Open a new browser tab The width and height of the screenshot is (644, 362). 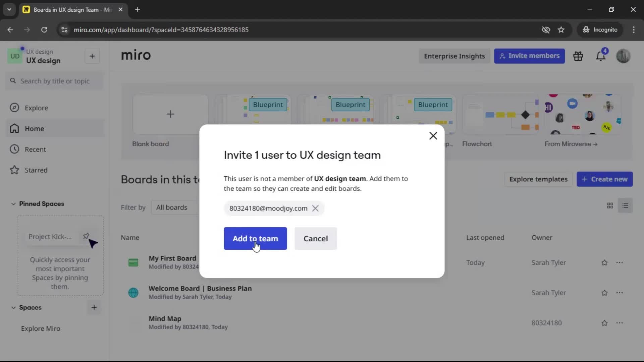pos(137,9)
